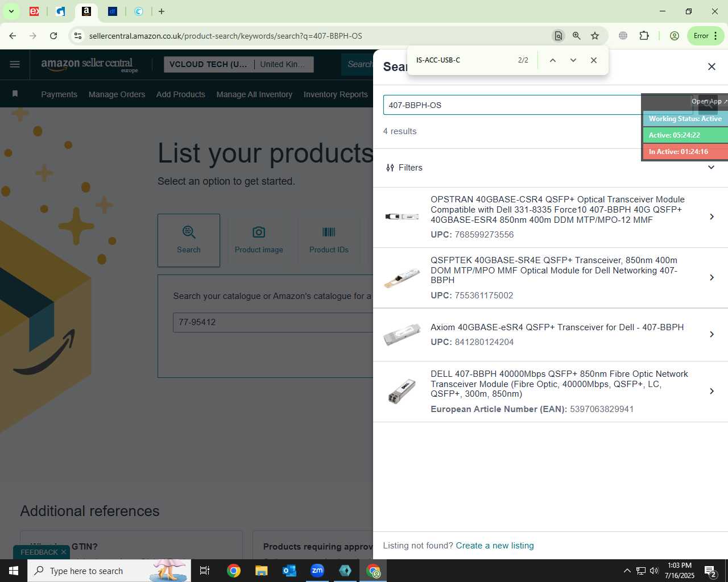Click Create a new listing link
728x582 pixels.
(x=495, y=546)
